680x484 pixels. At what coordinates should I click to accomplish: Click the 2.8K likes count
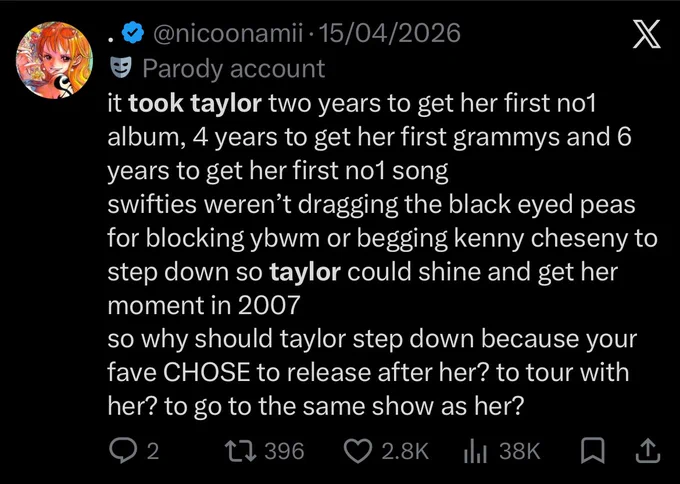pos(405,451)
